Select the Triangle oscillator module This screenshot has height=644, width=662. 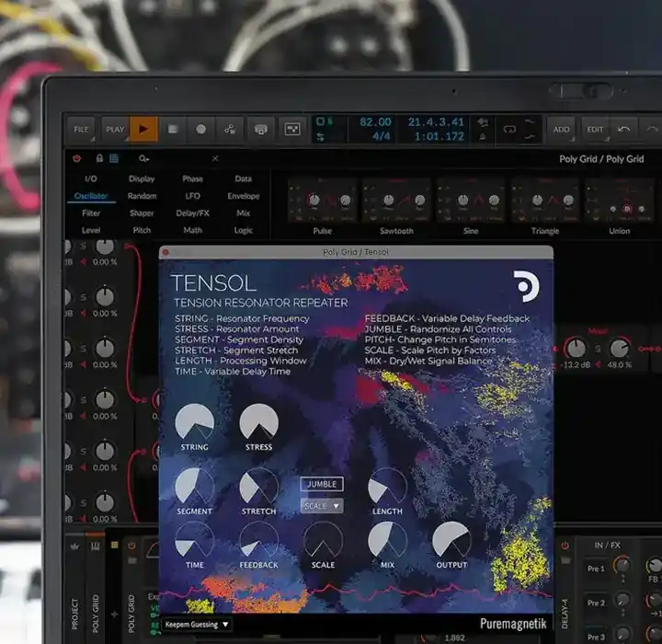pyautogui.click(x=545, y=206)
